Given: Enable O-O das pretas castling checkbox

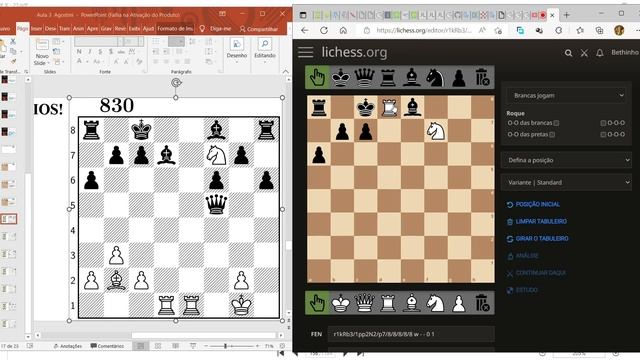Looking at the screenshot, I should click(x=552, y=134).
